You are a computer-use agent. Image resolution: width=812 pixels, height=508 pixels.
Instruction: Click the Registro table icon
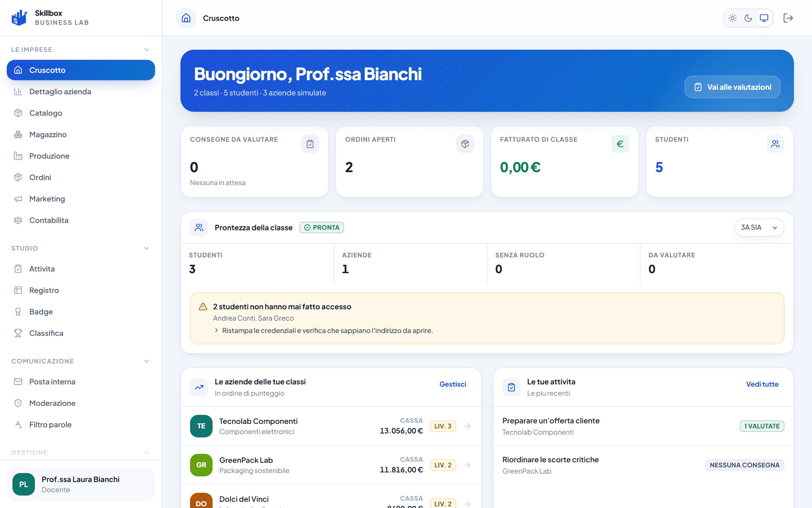pos(18,290)
